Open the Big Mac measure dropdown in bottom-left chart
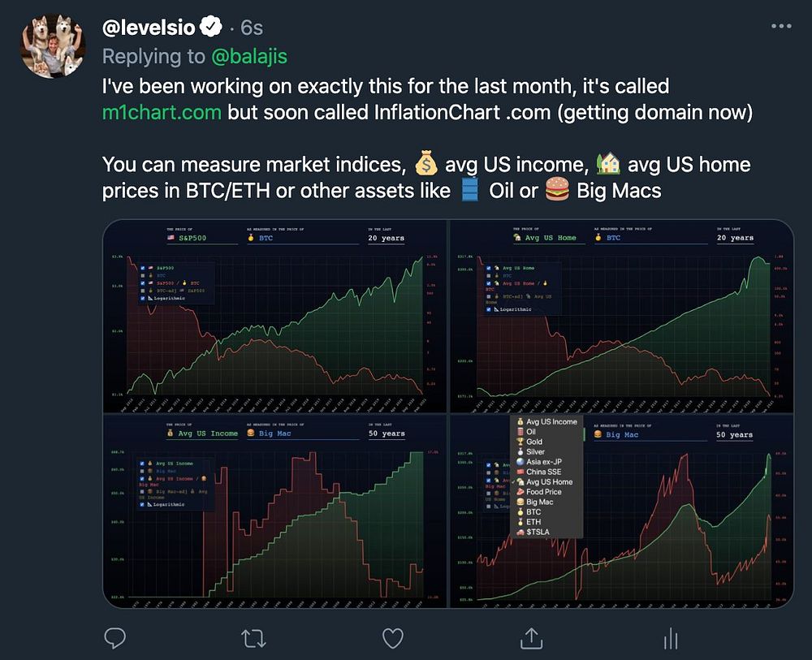The image size is (812, 660). [277, 434]
